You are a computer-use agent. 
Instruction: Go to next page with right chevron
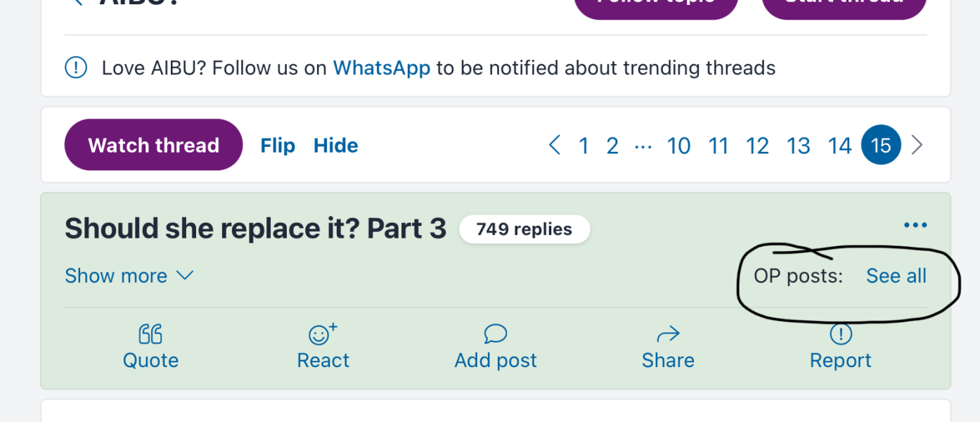pos(917,146)
